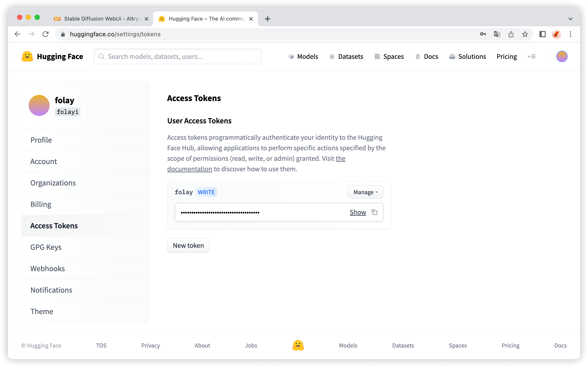Switch to Stable Diffusion WebUi tab
588x367 pixels.
101,19
